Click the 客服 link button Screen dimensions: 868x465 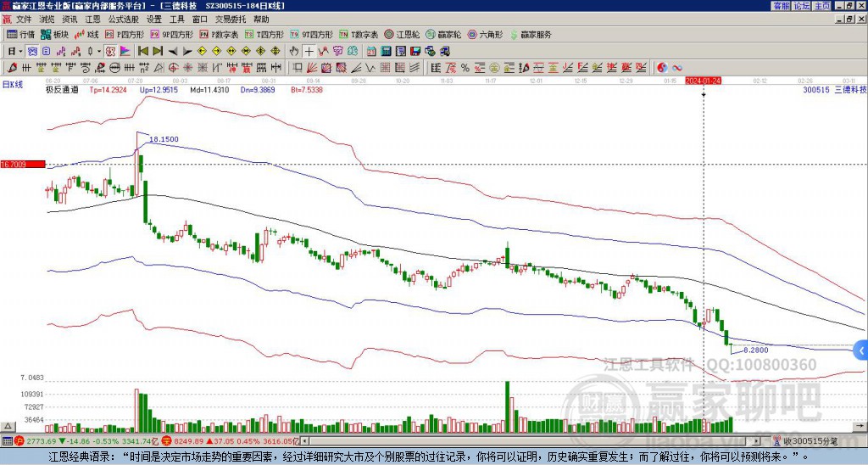[781, 6]
